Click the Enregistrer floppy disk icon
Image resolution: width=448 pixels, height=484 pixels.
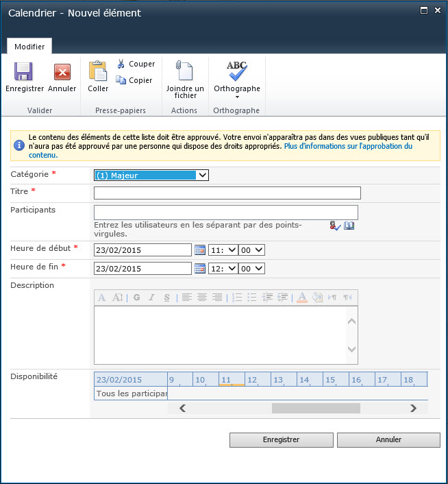pyautogui.click(x=24, y=72)
